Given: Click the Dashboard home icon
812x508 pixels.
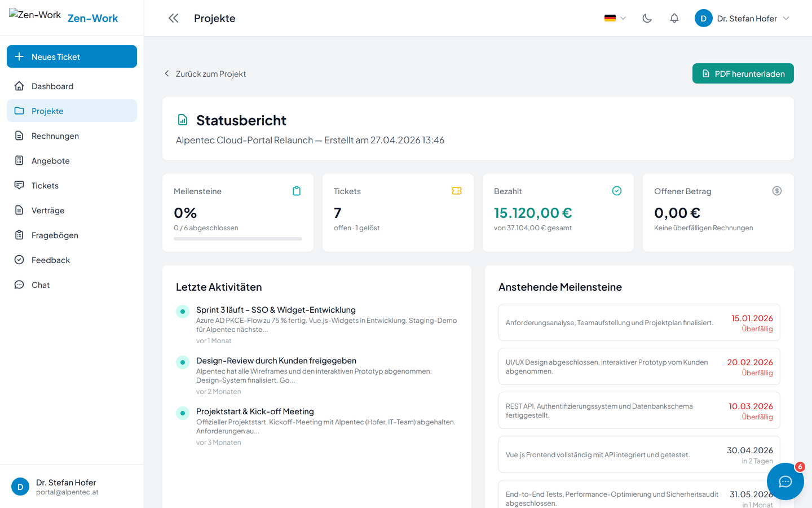Looking at the screenshot, I should (x=19, y=86).
